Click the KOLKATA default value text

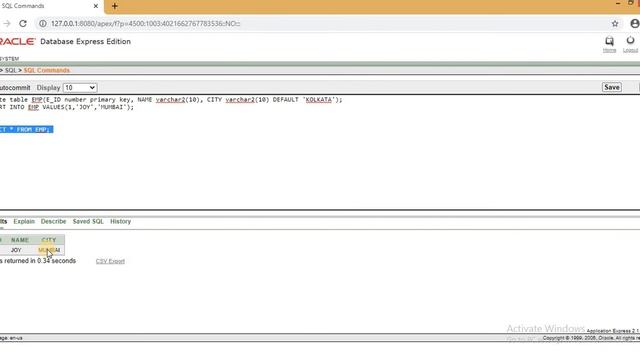pyautogui.click(x=319, y=100)
